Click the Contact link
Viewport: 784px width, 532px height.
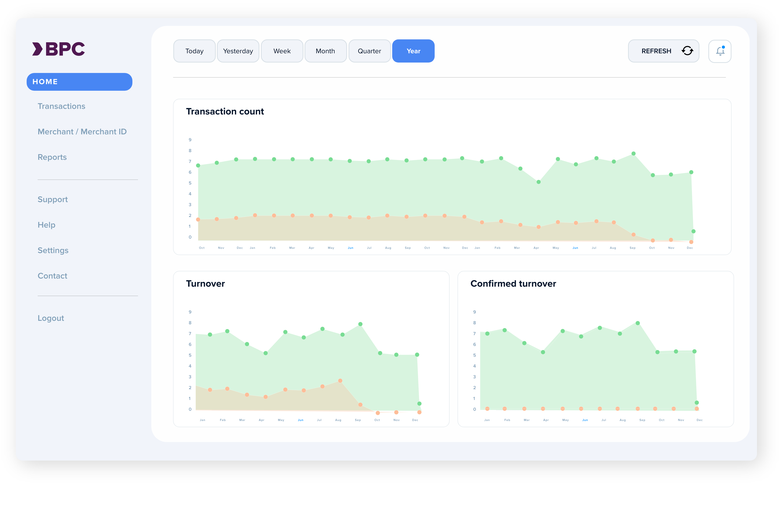[x=52, y=276]
